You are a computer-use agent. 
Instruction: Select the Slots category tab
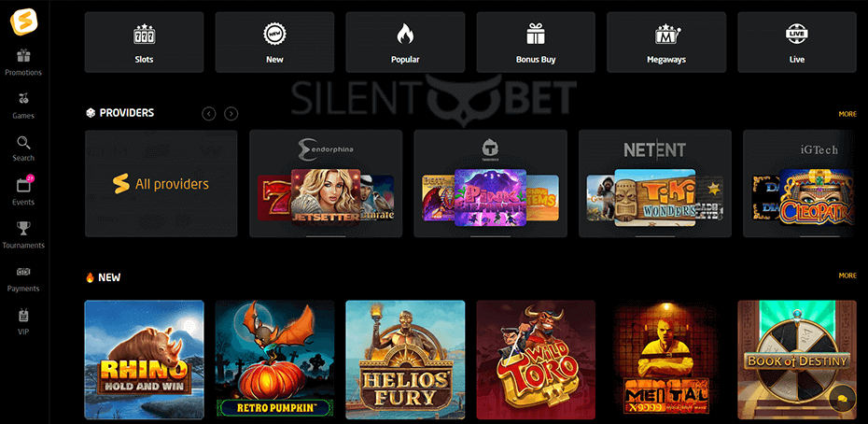[144, 42]
